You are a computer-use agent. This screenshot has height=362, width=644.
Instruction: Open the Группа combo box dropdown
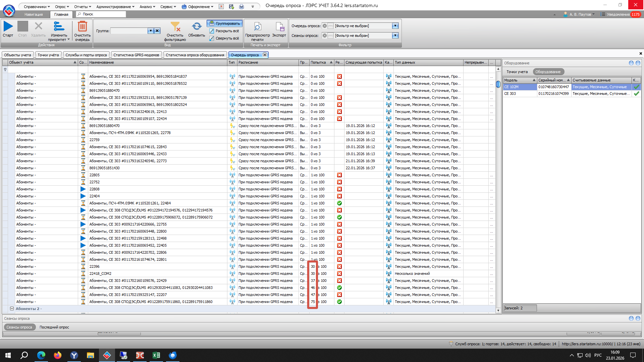pyautogui.click(x=151, y=31)
